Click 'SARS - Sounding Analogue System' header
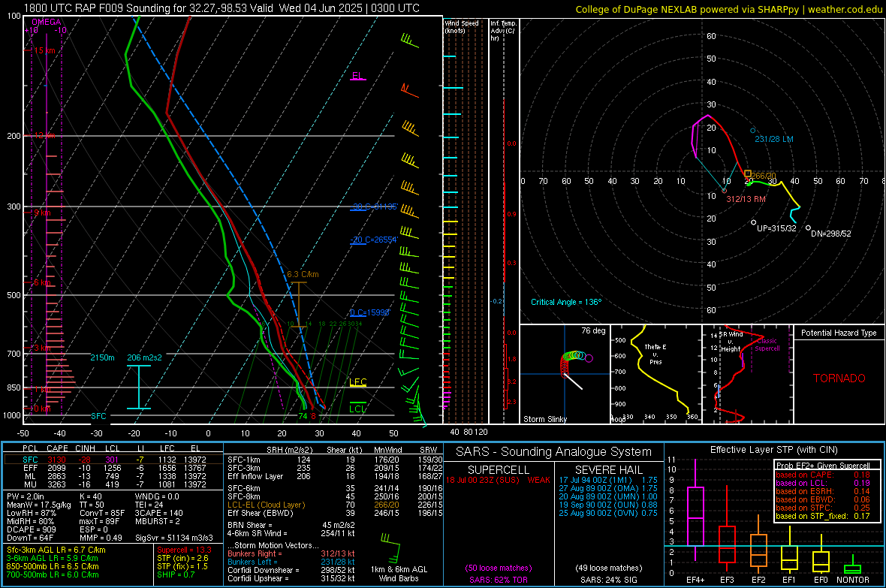The image size is (886, 588). coord(553,452)
